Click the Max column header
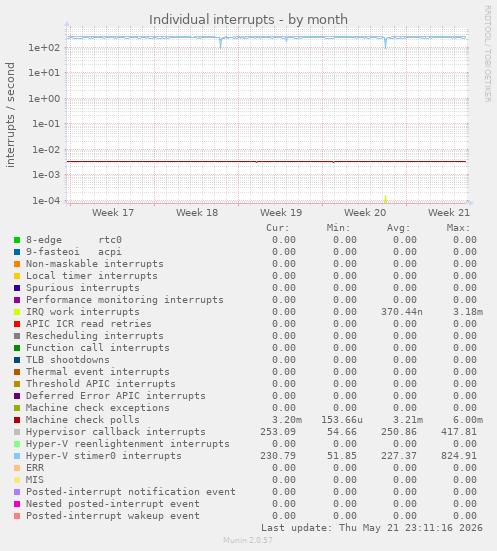Image resolution: width=497 pixels, height=551 pixels. tap(459, 228)
